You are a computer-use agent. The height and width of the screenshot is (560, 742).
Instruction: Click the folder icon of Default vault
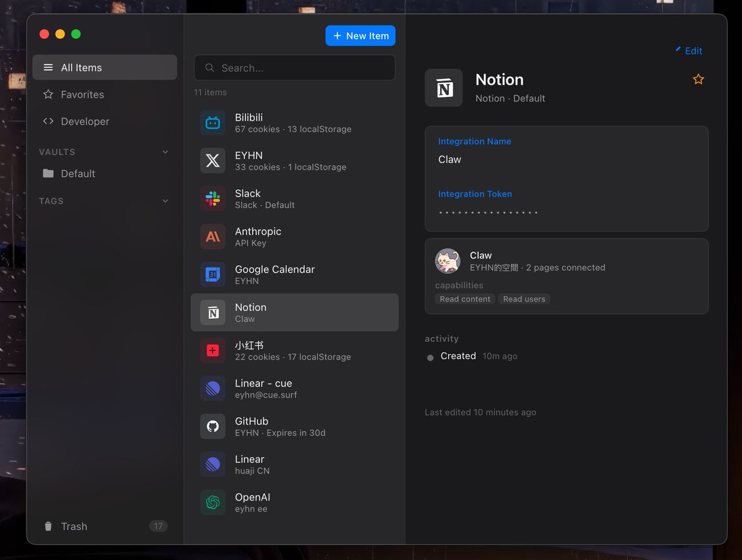[x=48, y=174]
